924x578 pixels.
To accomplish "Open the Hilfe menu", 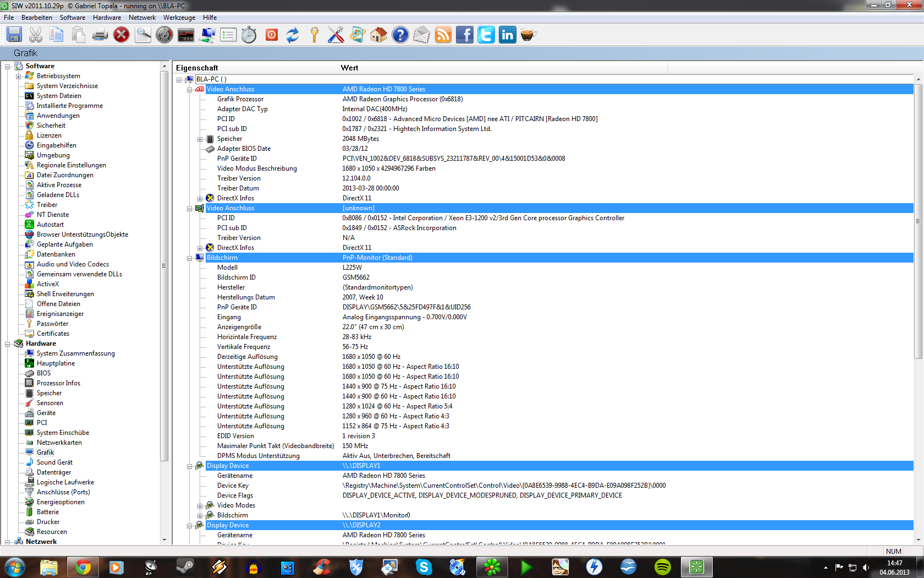I will click(210, 18).
